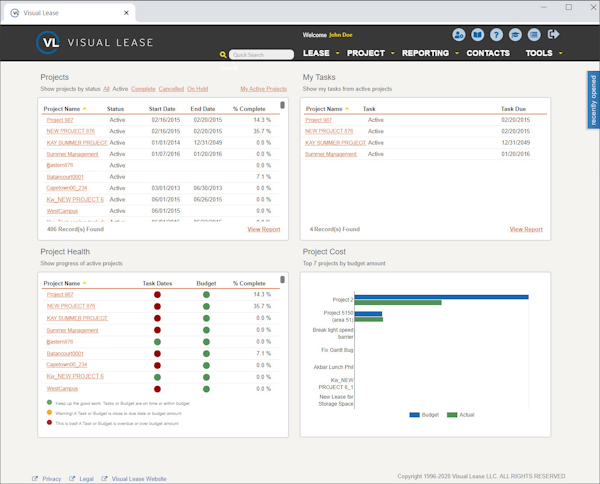The image size is (600, 484).
Task: Open the REPORTING menu
Action: click(426, 53)
